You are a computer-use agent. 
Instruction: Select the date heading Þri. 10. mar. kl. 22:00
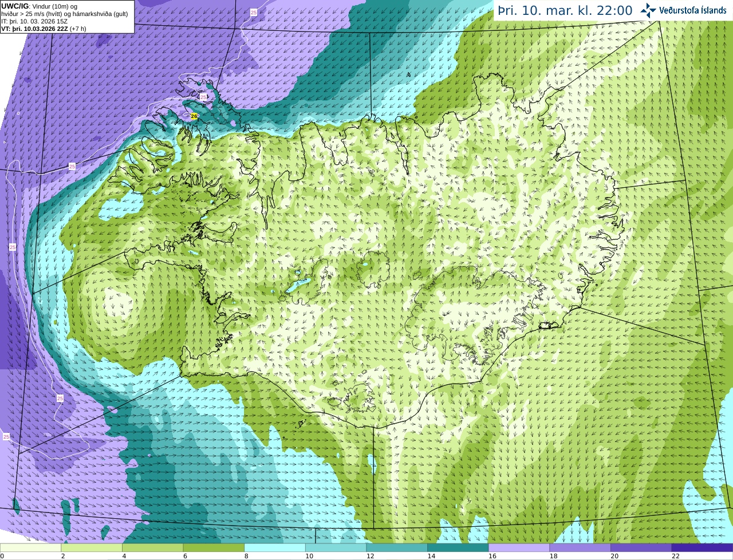coord(565,10)
